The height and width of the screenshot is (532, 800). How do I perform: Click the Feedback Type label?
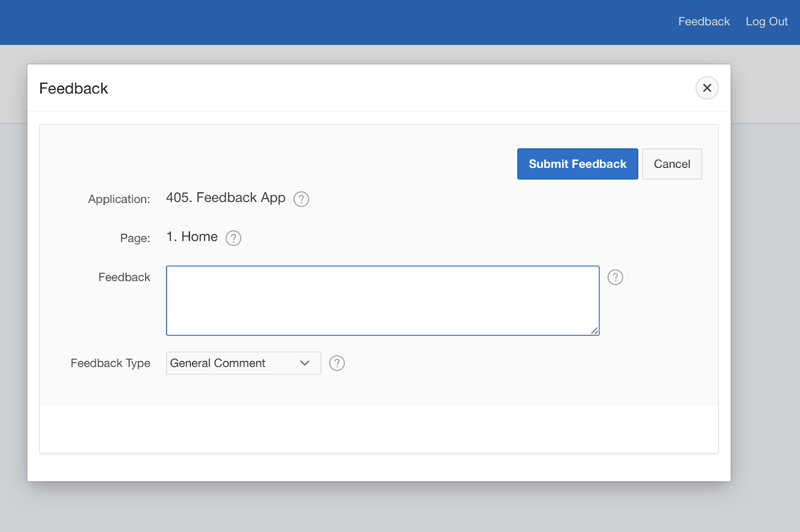pos(110,363)
